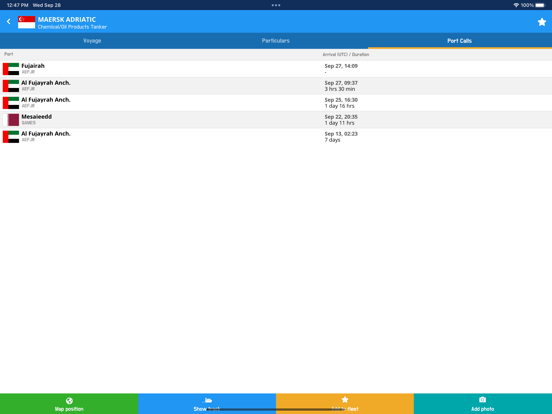
Task: Click the MAERSK ADRIATIC vessel title
Action: click(x=67, y=20)
